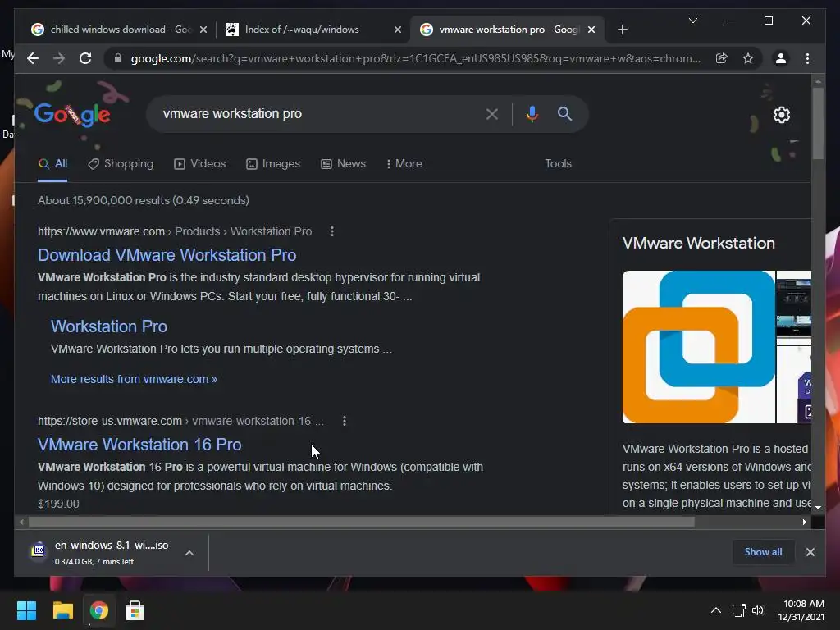Open volume tray icon
Image resolution: width=840 pixels, height=630 pixels.
tap(757, 610)
